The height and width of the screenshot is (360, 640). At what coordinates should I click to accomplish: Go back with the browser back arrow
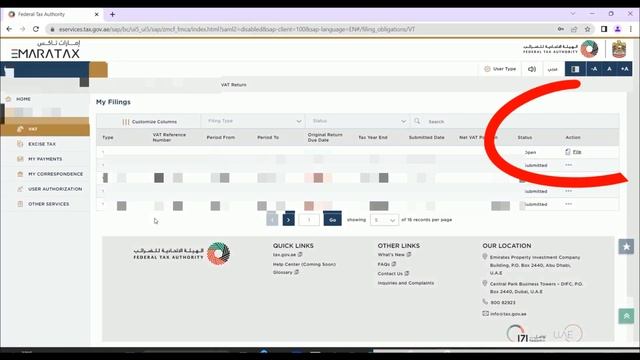click(x=9, y=29)
